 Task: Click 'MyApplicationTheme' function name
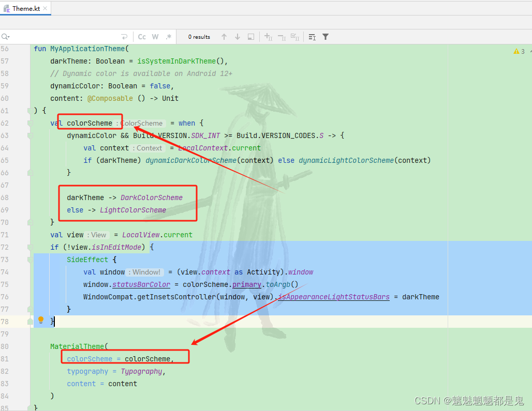87,49
